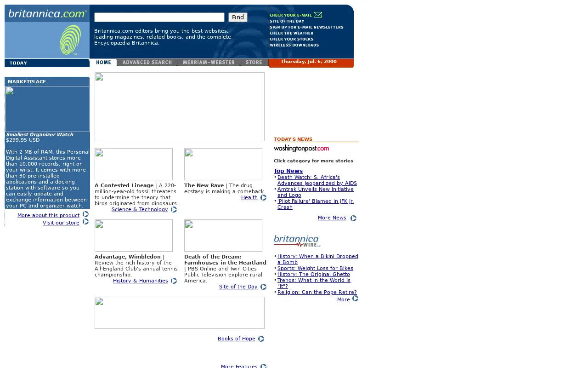Open Amtrak Unveils New Initiative story

coord(316,192)
